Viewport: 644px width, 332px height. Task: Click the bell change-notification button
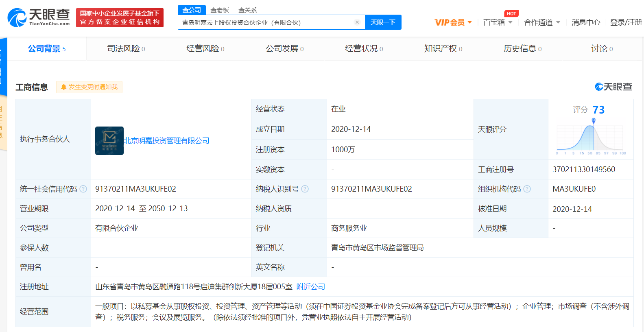(89, 87)
